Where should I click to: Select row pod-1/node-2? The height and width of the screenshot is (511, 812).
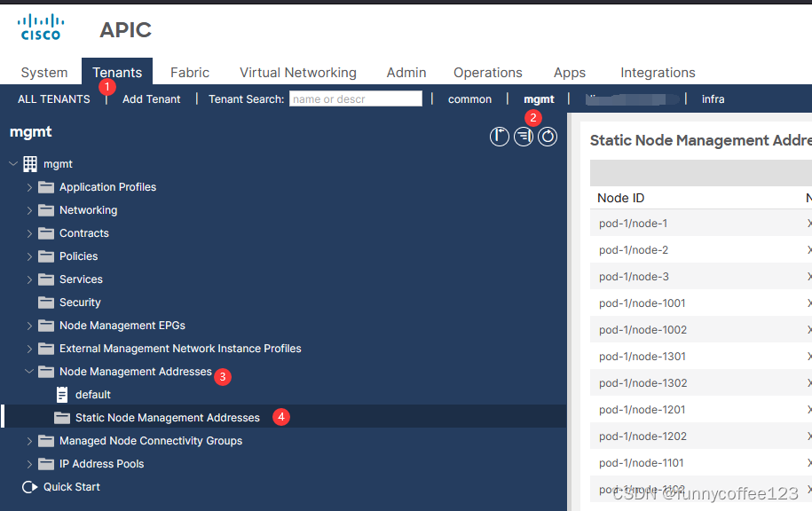[x=701, y=250]
